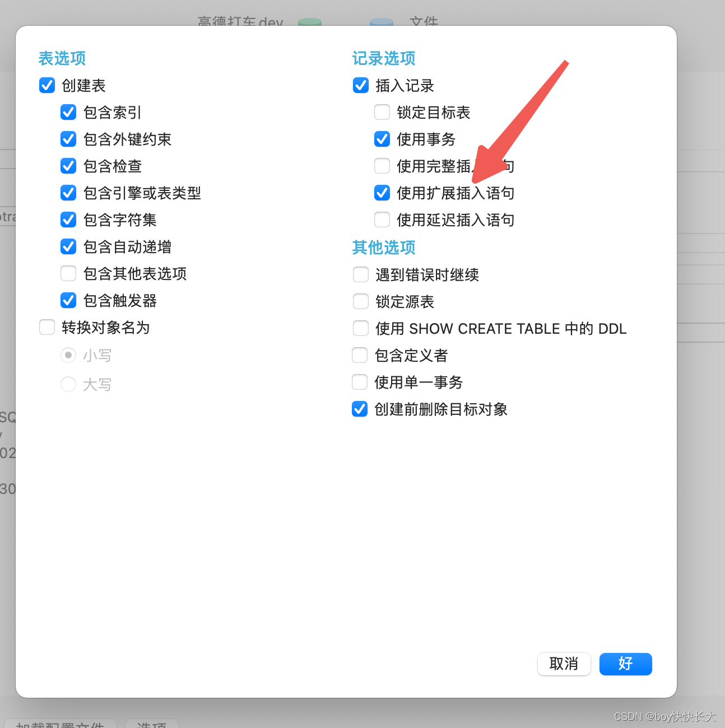The width and height of the screenshot is (725, 728).
Task: Enable the 使用完整插入语句 checkbox
Action: click(382, 166)
